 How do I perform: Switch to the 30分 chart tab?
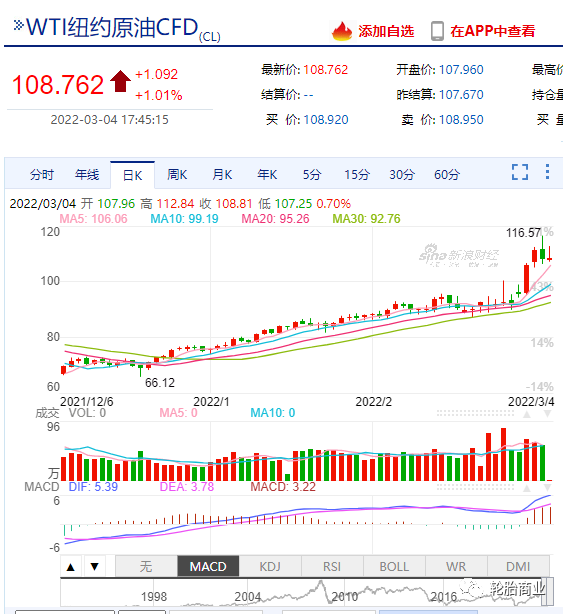[402, 175]
